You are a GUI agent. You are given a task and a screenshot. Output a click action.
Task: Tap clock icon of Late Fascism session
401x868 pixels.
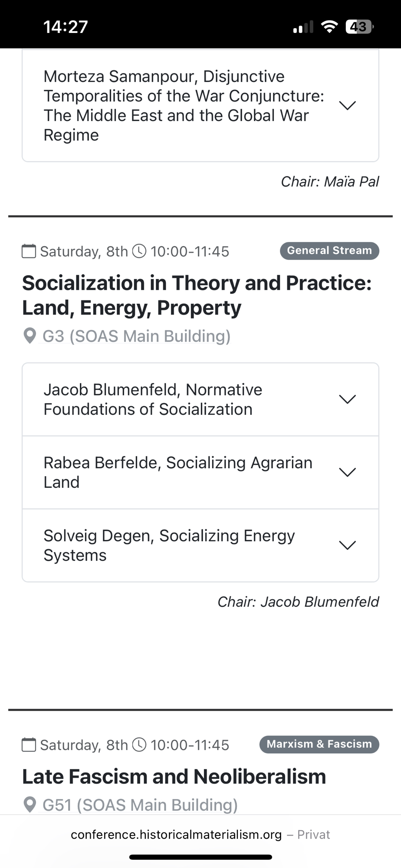(x=139, y=745)
